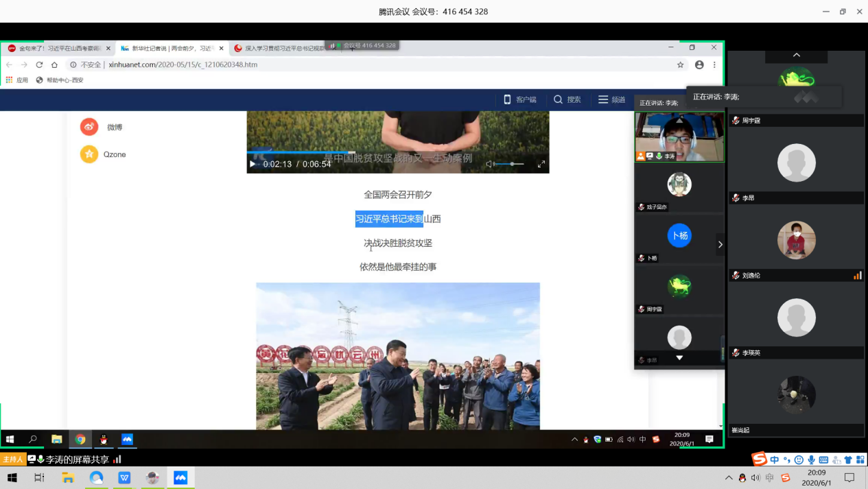Screen dimensions: 868x489
Task: Expand the panel with right chevron arrow
Action: tap(720, 244)
